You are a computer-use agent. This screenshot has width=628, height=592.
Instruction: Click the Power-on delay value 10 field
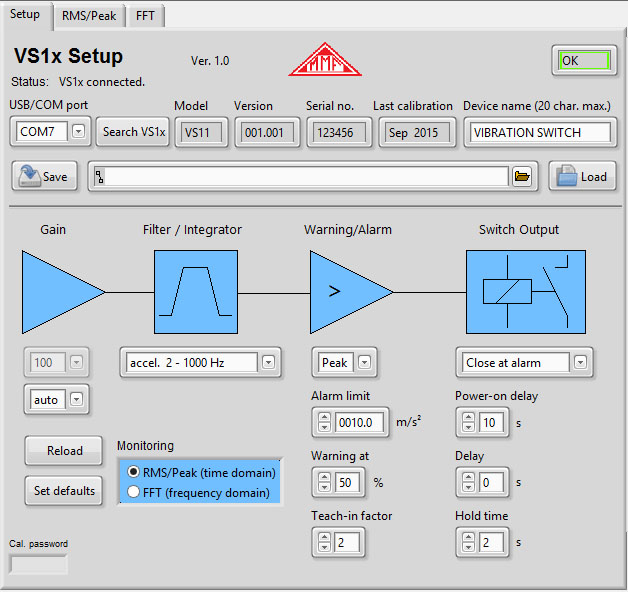coord(491,422)
